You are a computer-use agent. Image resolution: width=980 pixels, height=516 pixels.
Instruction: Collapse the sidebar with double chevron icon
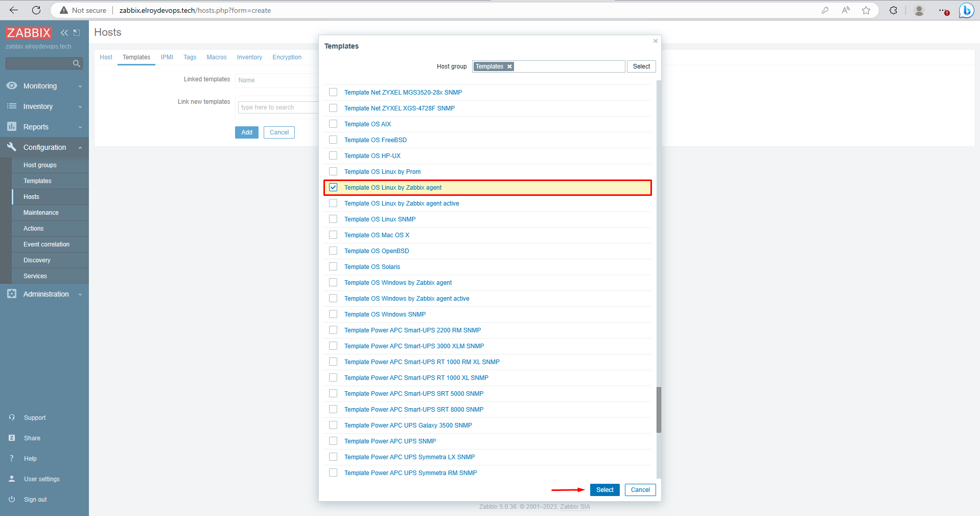pyautogui.click(x=64, y=33)
